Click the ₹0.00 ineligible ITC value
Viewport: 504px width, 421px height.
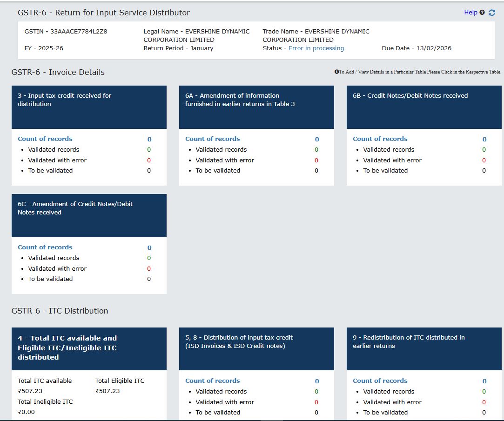point(27,412)
